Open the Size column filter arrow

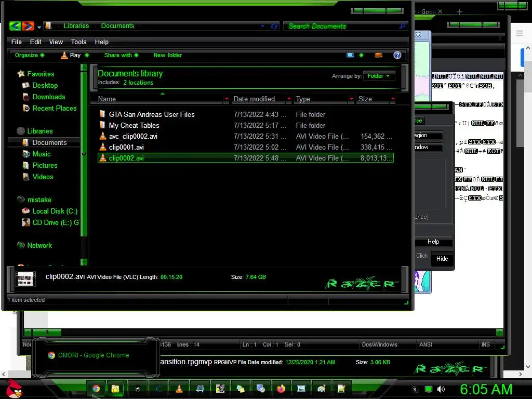393,99
